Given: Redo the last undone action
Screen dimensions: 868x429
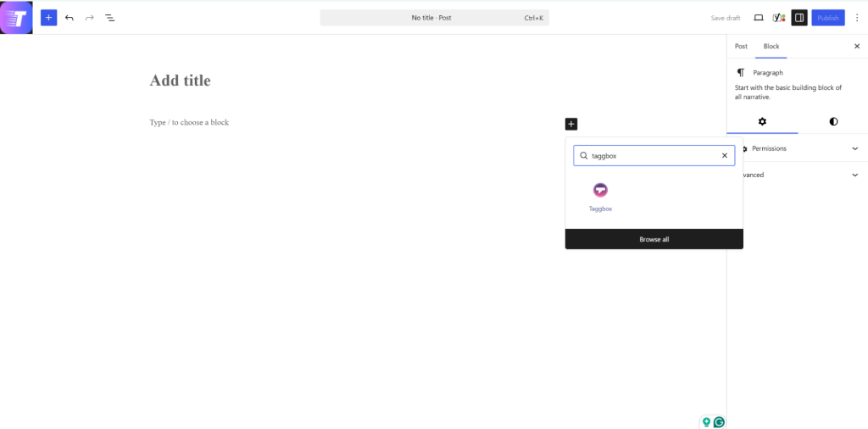Looking at the screenshot, I should (89, 18).
